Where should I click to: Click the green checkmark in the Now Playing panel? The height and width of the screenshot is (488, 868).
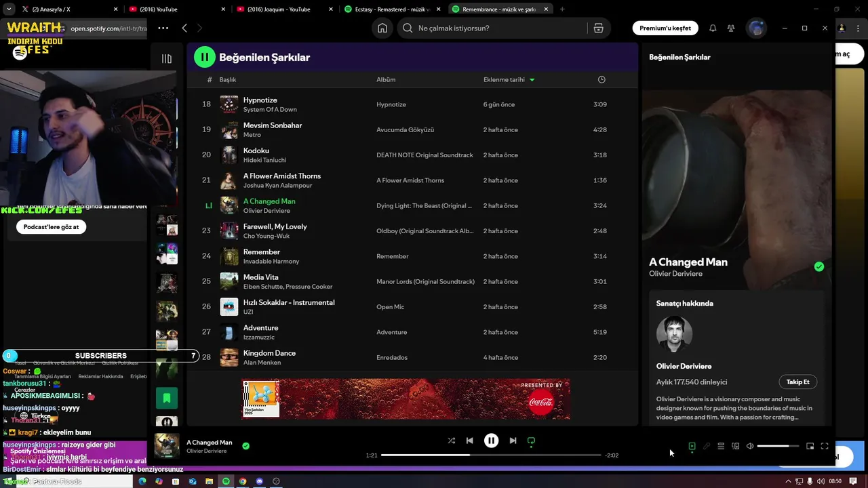pyautogui.click(x=819, y=266)
